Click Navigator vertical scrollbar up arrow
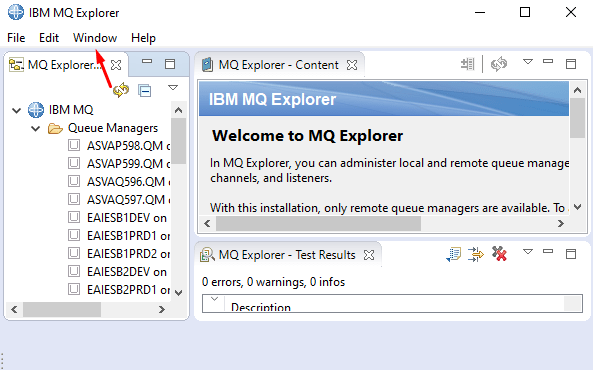This screenshot has height=370, width=593. click(179, 110)
